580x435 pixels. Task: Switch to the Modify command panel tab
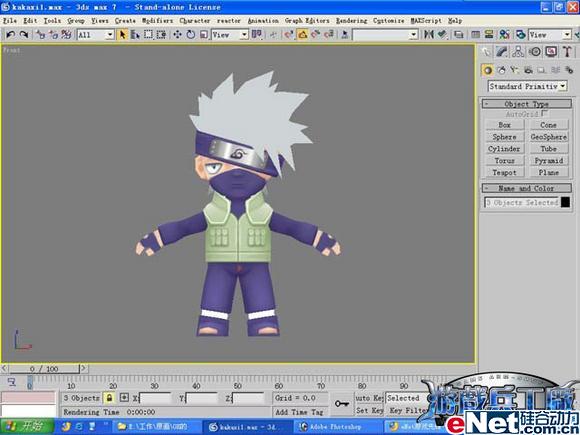pos(502,51)
